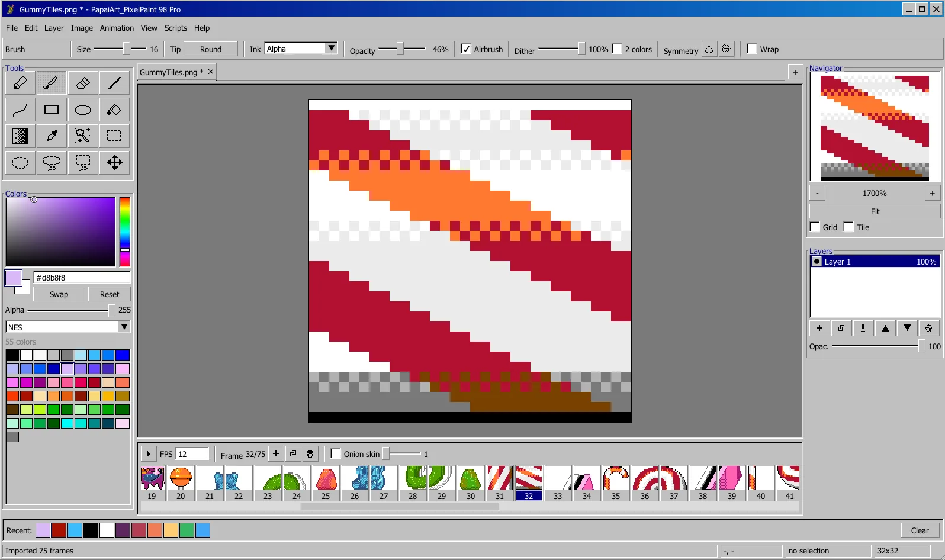Hide Layer 1 using its visibility toggle
The width and height of the screenshot is (945, 560).
[817, 262]
